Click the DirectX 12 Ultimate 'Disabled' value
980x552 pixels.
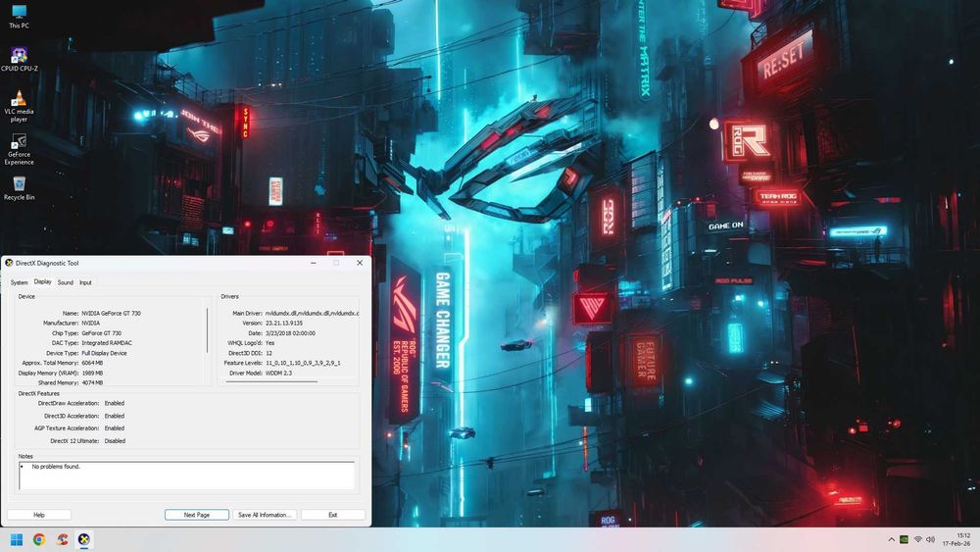pos(115,441)
